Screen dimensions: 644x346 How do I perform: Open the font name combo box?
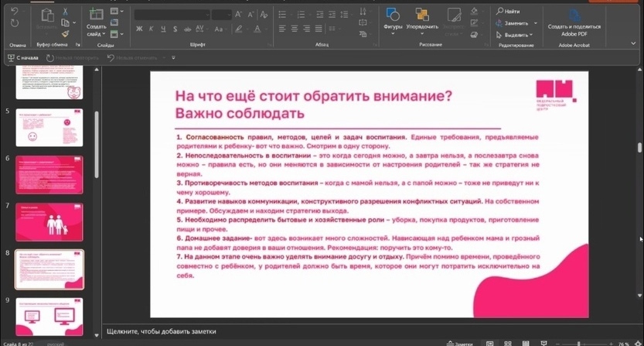pyautogui.click(x=172, y=15)
